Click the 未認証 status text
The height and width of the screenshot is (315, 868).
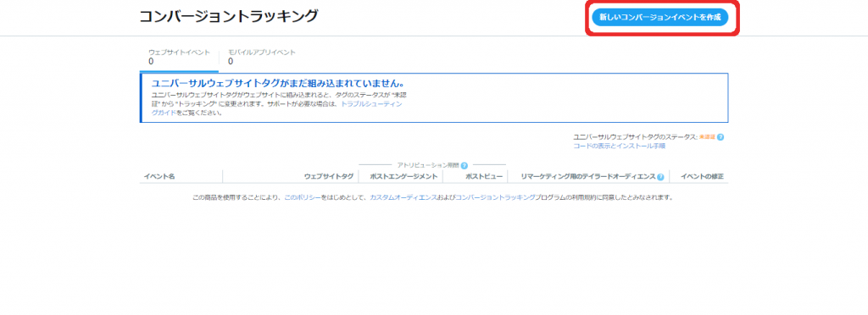point(708,137)
